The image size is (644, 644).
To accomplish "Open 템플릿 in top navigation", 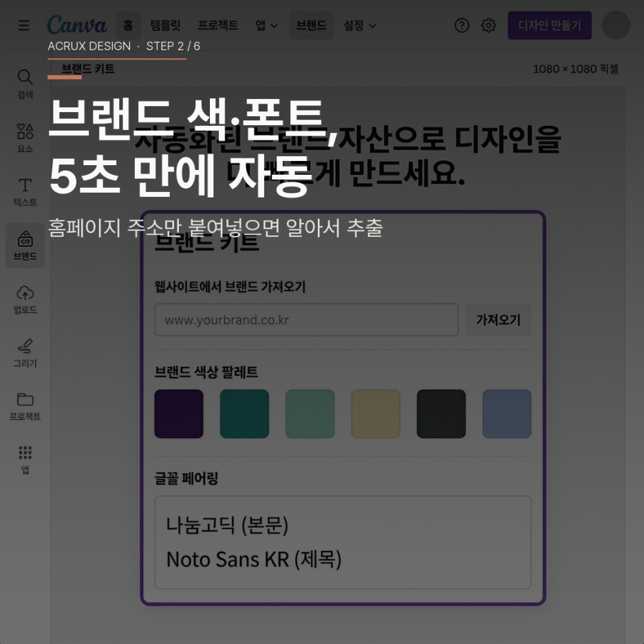I will (166, 25).
